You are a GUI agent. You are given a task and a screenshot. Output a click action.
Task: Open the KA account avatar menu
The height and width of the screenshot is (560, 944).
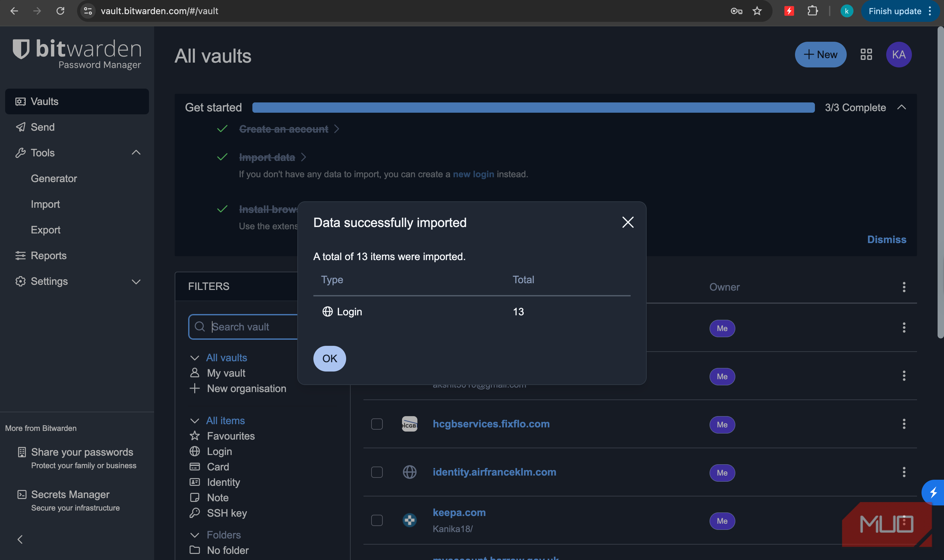898,55
